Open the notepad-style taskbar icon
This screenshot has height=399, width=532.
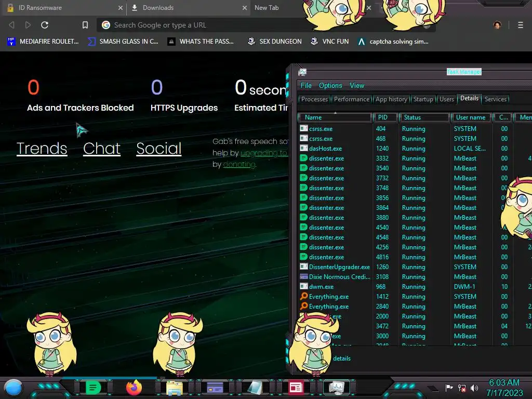(x=255, y=388)
